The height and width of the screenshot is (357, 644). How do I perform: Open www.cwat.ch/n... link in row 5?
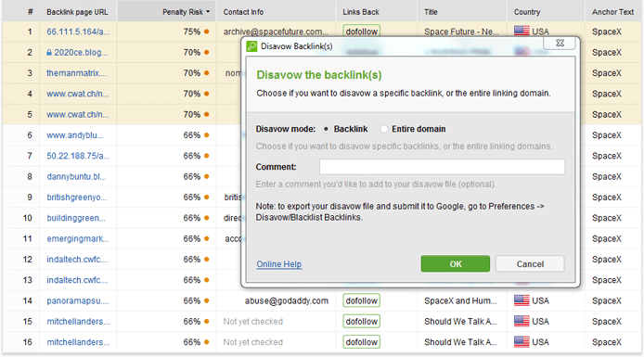tap(78, 114)
